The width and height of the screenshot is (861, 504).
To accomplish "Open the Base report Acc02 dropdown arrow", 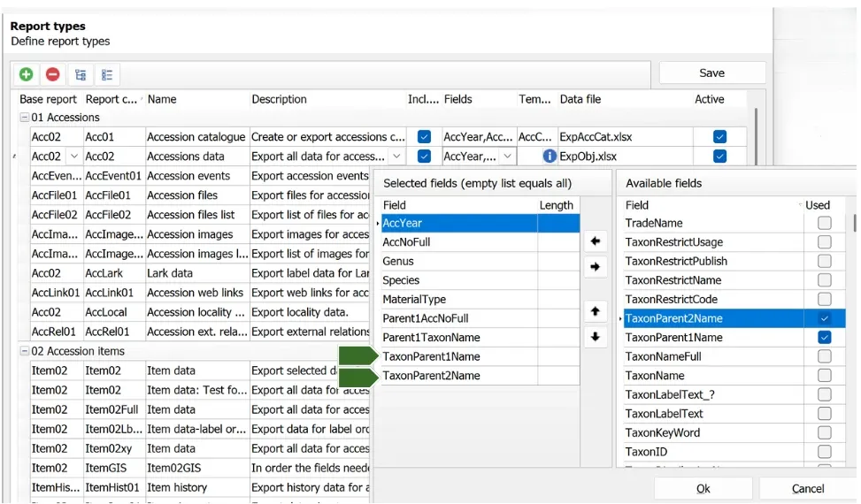I will (73, 157).
